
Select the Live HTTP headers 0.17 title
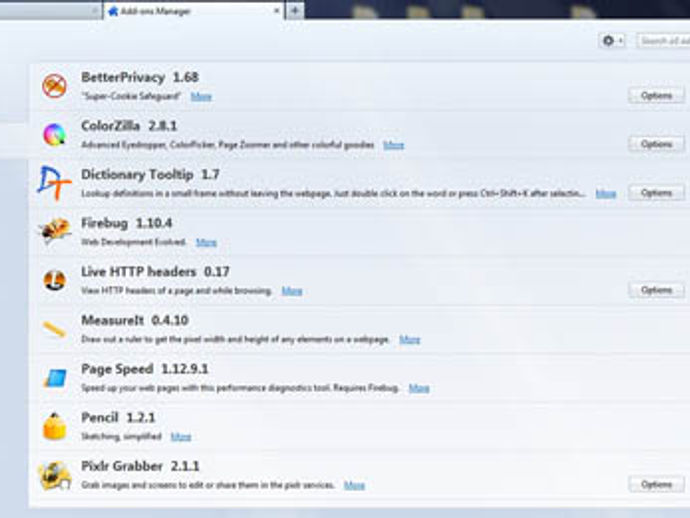(155, 272)
